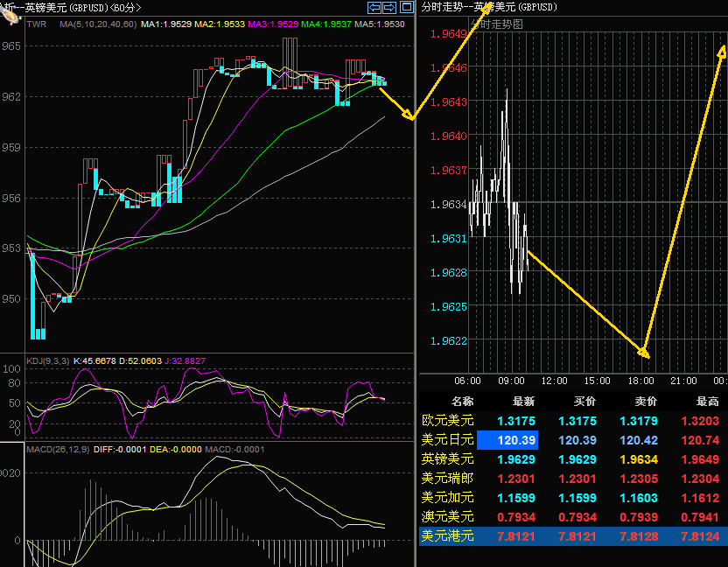Click the app logo icon in top-left corner
Screen dimensions: 728x567
[10, 12]
